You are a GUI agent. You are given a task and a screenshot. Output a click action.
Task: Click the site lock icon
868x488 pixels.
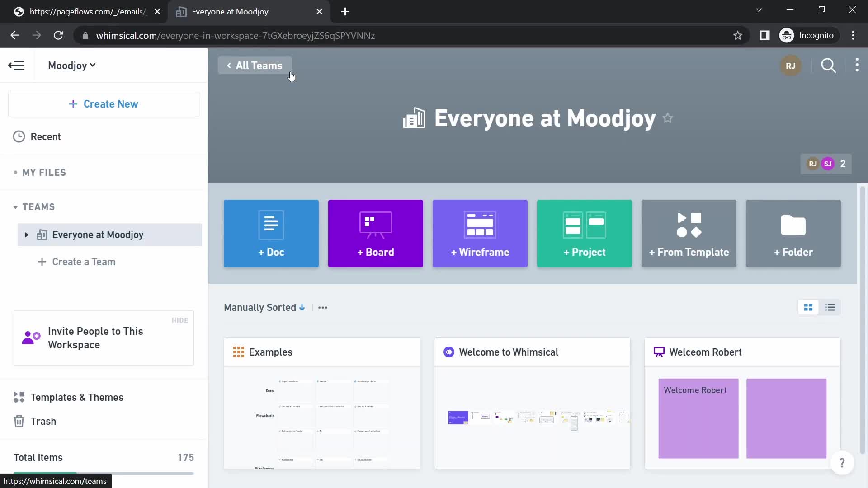pyautogui.click(x=85, y=36)
